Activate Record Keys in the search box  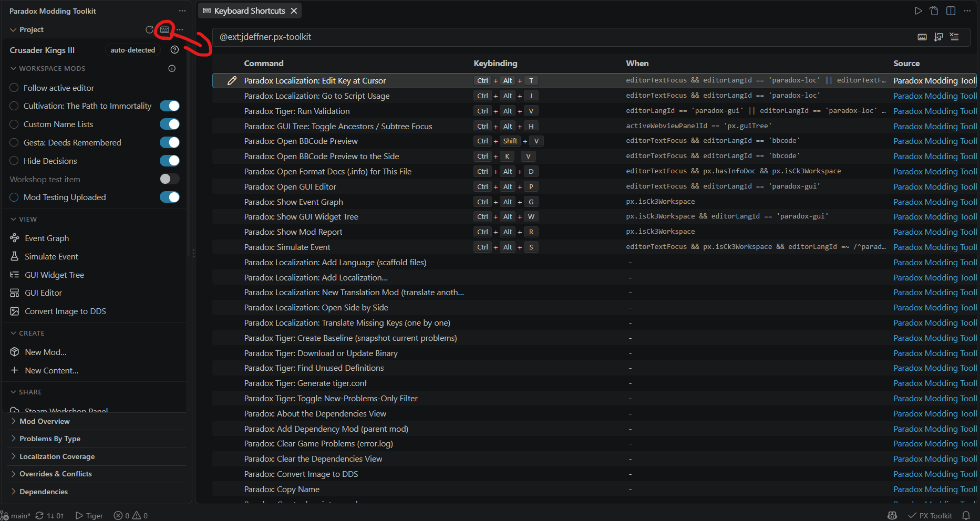coord(922,37)
